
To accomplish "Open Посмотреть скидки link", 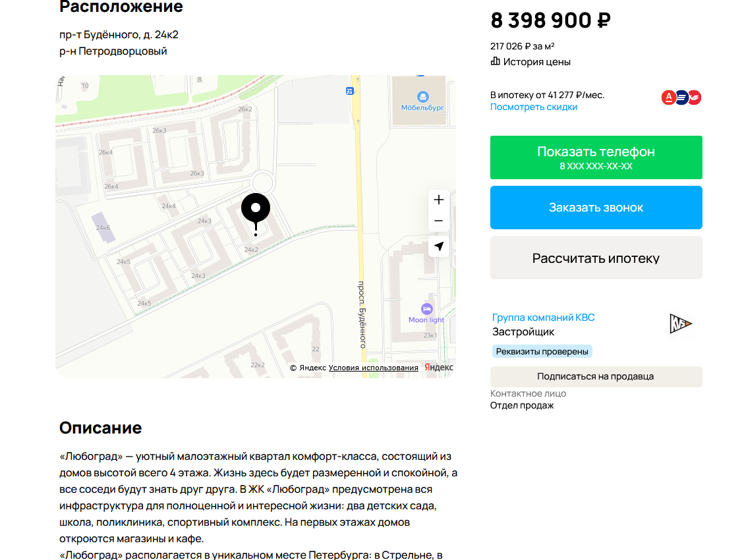I will (534, 107).
